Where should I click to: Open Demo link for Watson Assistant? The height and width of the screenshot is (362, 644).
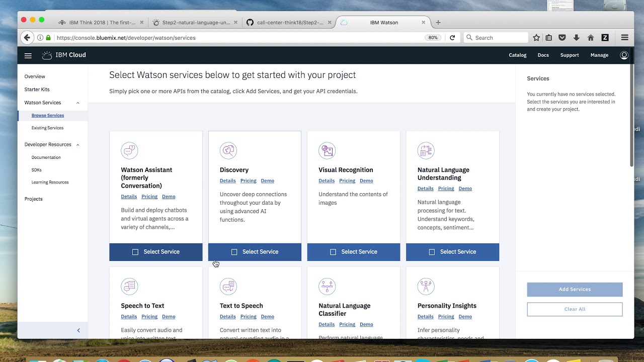(x=169, y=197)
